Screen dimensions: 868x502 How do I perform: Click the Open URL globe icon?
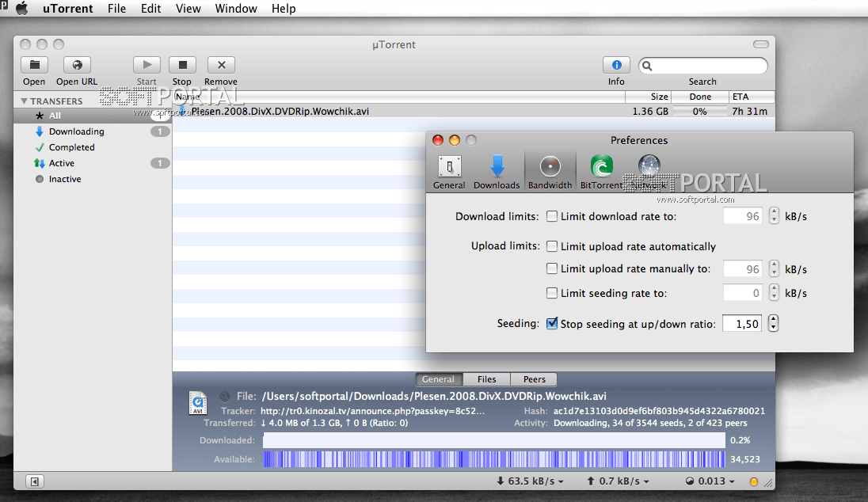77,65
